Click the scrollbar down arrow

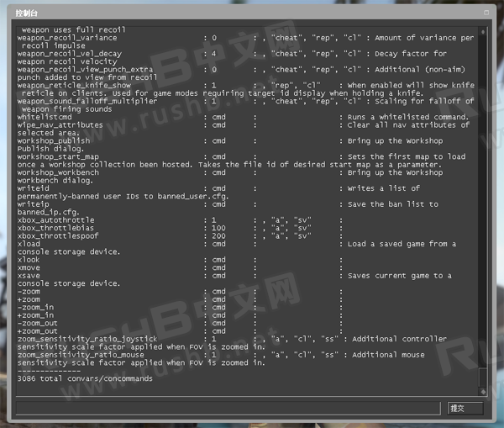point(482,390)
